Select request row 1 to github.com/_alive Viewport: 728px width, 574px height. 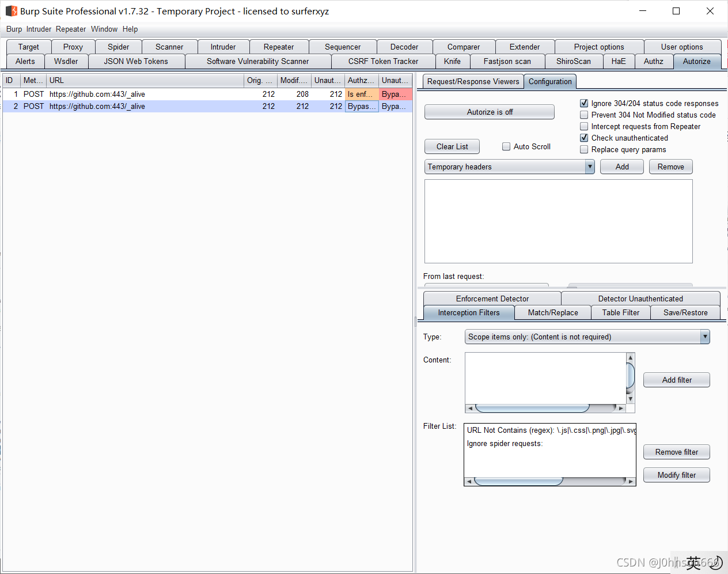click(x=207, y=94)
